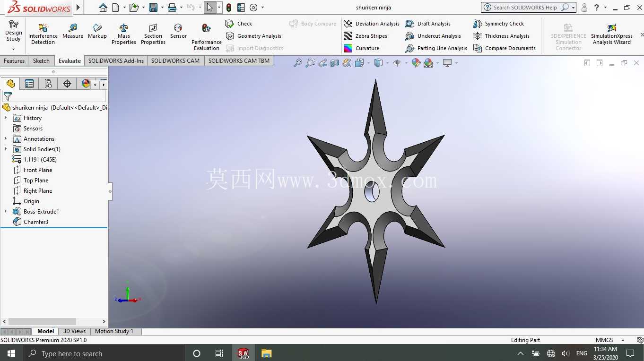The height and width of the screenshot is (361, 644).
Task: Open Deviation Analysis
Action: point(372,24)
